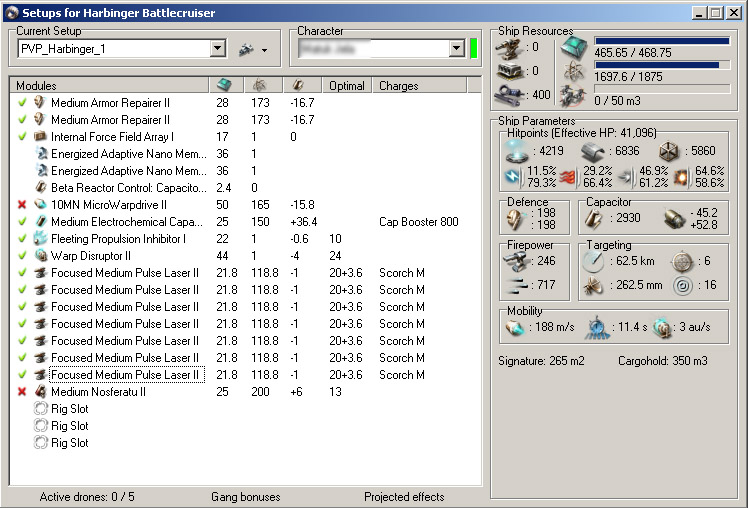Toggle 10MN MicroWarpdrive II red X status
Image resolution: width=748 pixels, height=508 pixels.
22,205
